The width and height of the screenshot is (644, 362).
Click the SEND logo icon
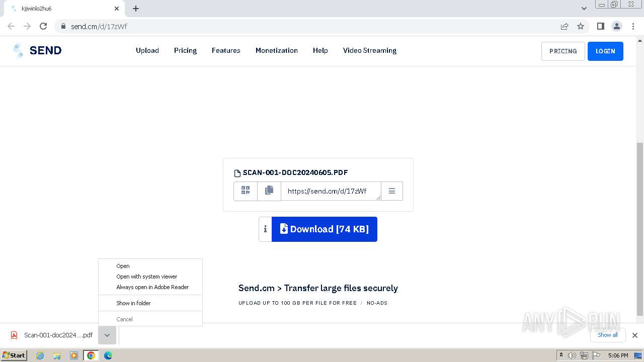(19, 50)
